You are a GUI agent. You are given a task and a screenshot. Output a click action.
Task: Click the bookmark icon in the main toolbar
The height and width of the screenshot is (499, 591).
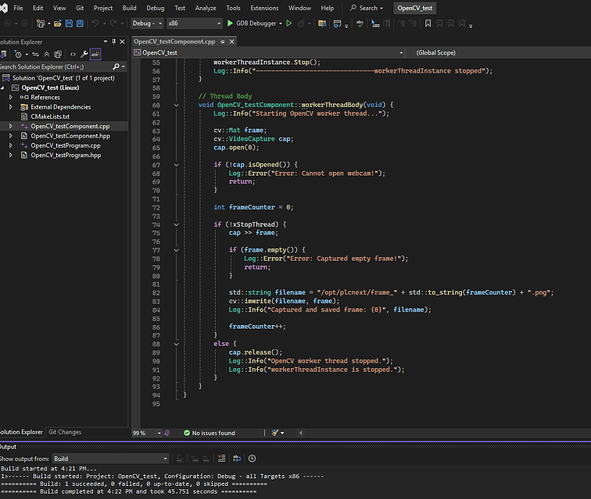pos(428,23)
